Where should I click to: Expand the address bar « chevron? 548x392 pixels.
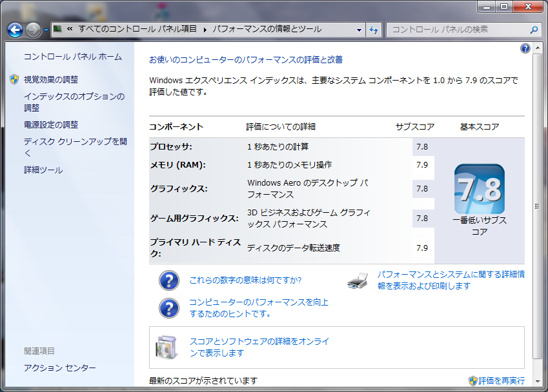pyautogui.click(x=70, y=29)
